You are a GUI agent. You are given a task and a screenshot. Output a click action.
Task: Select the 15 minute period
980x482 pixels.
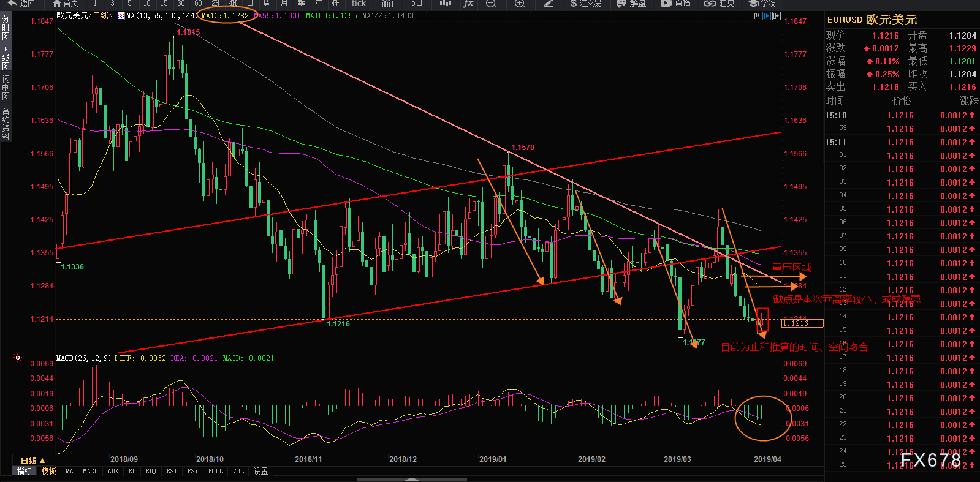point(164,3)
